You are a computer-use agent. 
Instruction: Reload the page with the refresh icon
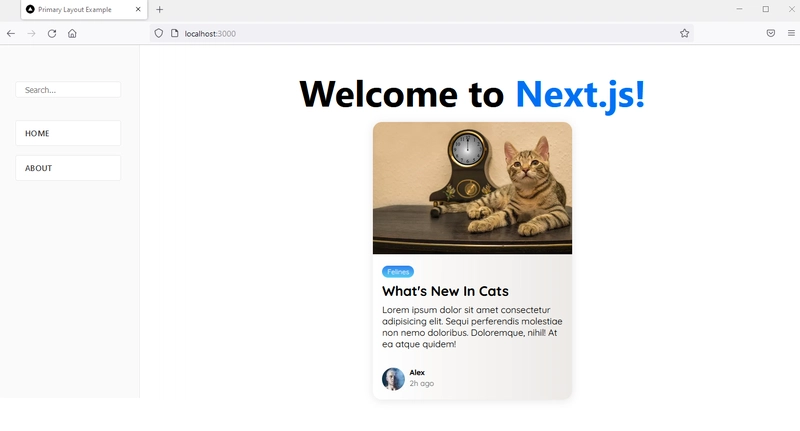point(52,34)
